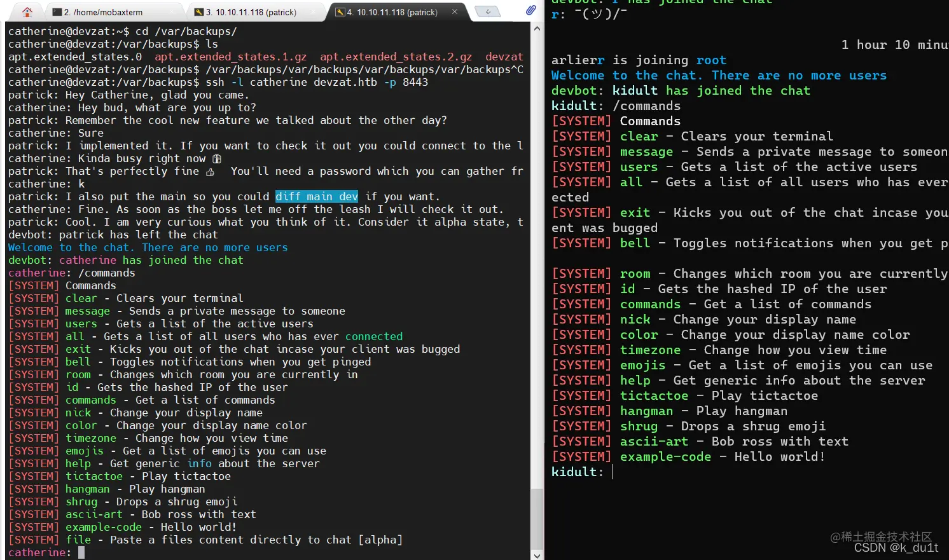This screenshot has height=560, width=949.
Task: Click '1 hour 10 minu' timestamp right pane
Action: [895, 44]
